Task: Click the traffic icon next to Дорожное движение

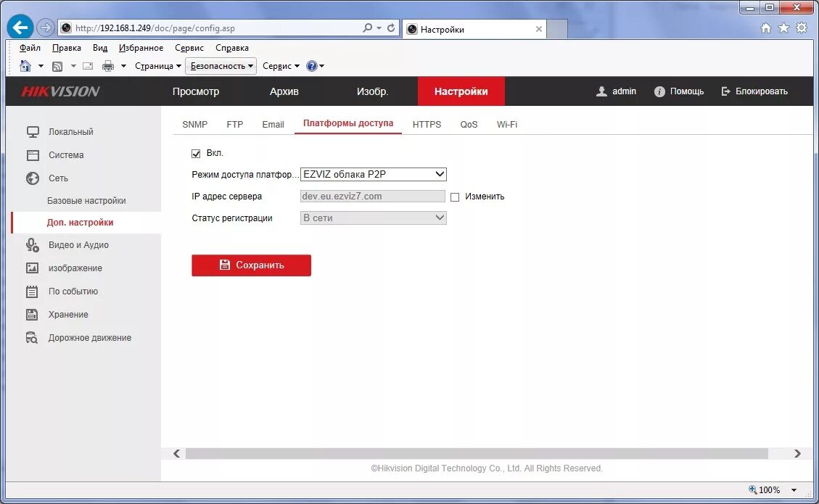Action: [x=33, y=338]
